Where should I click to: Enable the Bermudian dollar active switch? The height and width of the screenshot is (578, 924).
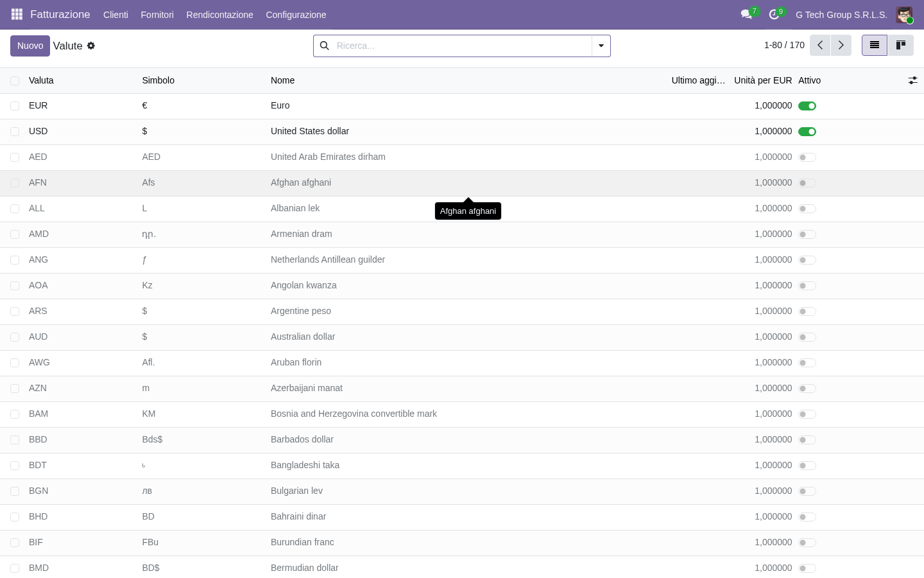point(807,568)
